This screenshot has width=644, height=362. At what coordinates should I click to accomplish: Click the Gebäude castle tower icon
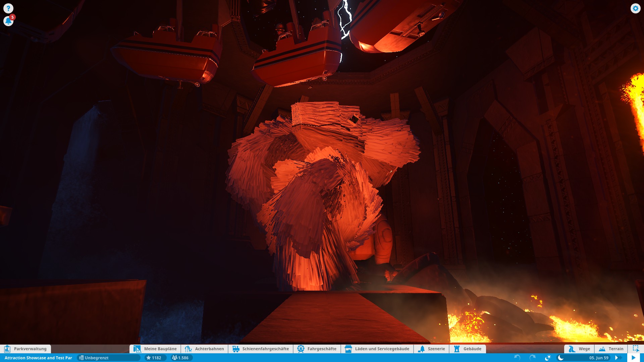(x=457, y=349)
